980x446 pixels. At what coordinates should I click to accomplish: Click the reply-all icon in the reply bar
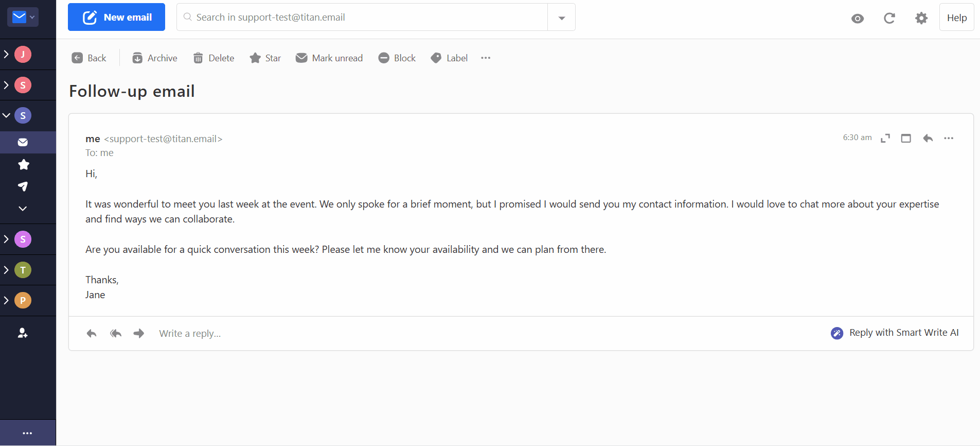pos(116,334)
